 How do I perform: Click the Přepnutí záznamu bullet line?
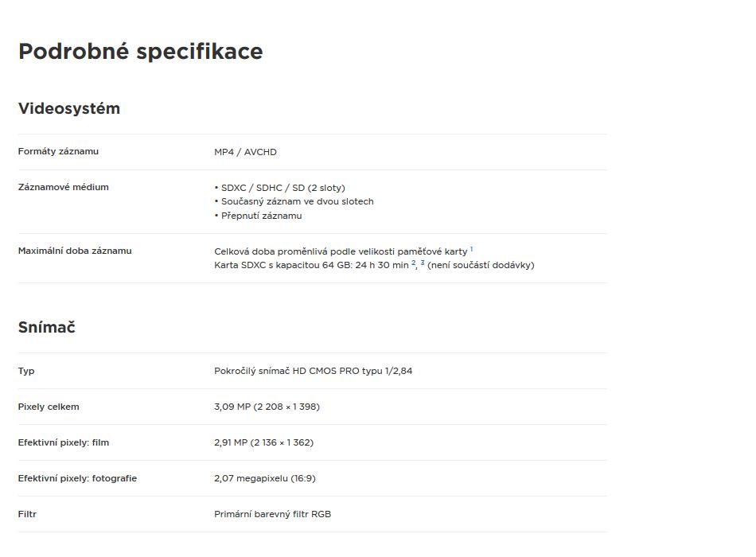[x=258, y=216]
